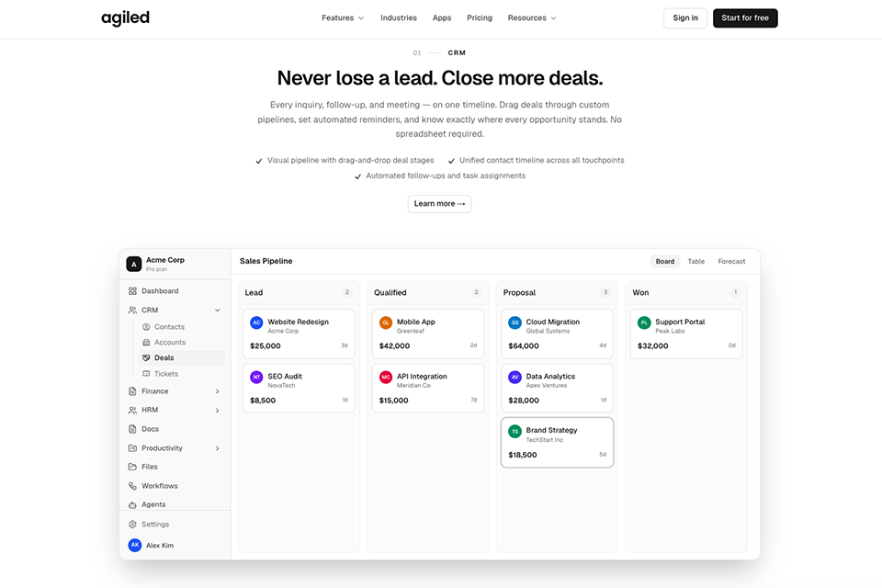The height and width of the screenshot is (588, 882).
Task: Switch to the Forecast view tab
Action: pyautogui.click(x=731, y=261)
